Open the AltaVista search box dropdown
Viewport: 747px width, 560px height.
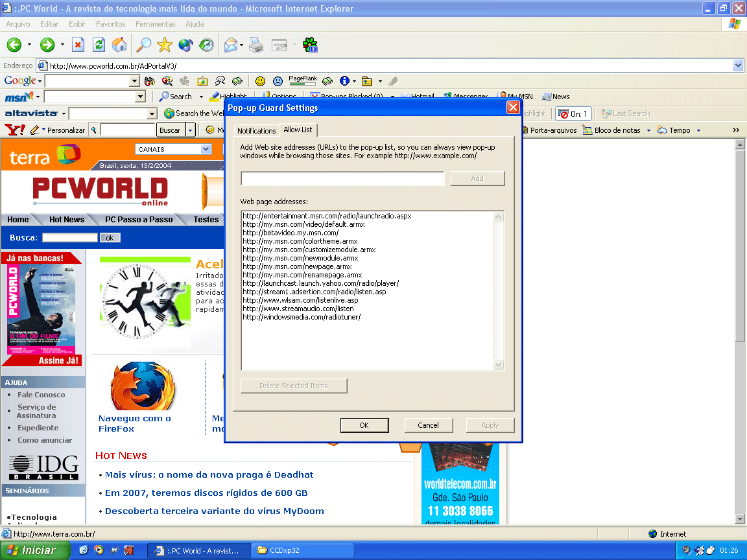[152, 113]
